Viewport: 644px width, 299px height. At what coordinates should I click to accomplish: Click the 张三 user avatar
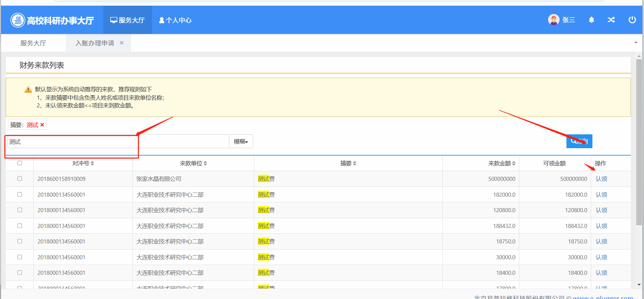(553, 20)
